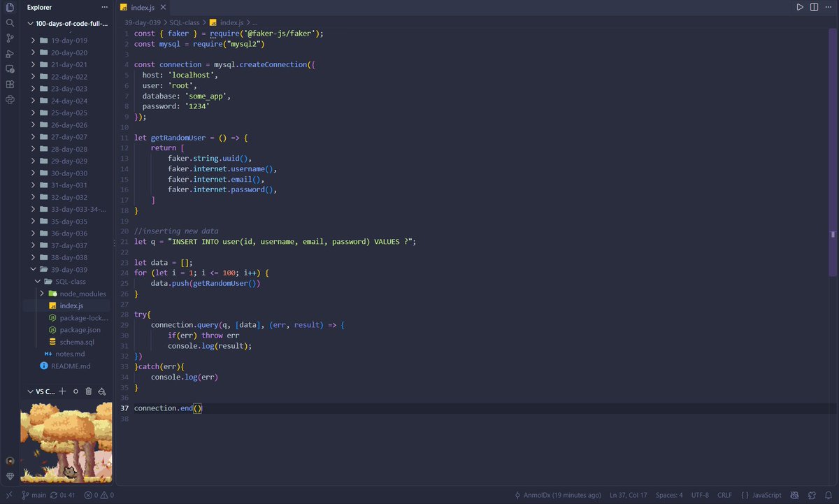Spawn a new pet with plus icon
The width and height of the screenshot is (839, 504).
click(62, 391)
